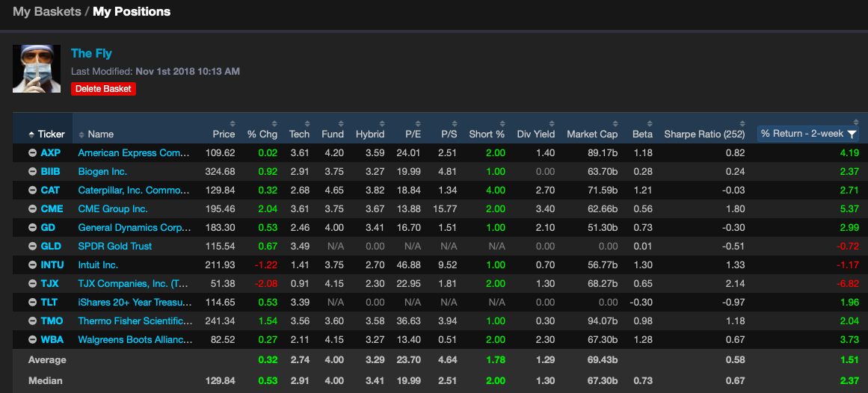This screenshot has height=393, width=868.
Task: Select Last Modified date Nov 1st 2018
Action: click(x=188, y=72)
